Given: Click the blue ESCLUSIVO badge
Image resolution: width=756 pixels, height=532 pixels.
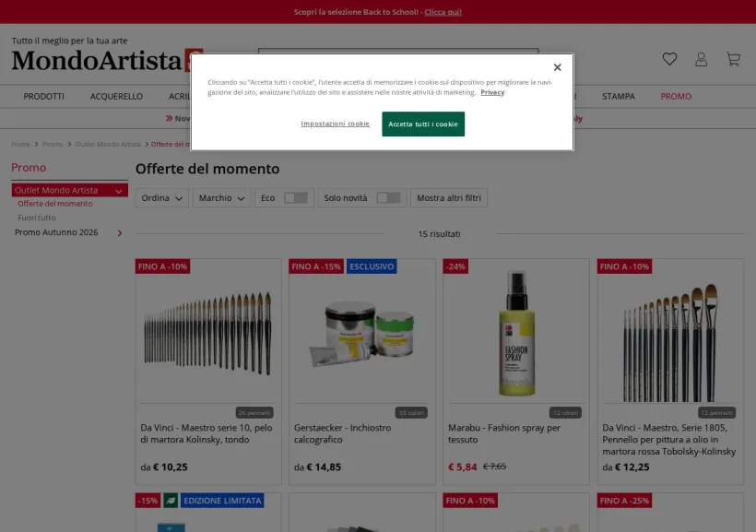Looking at the screenshot, I should tap(372, 266).
